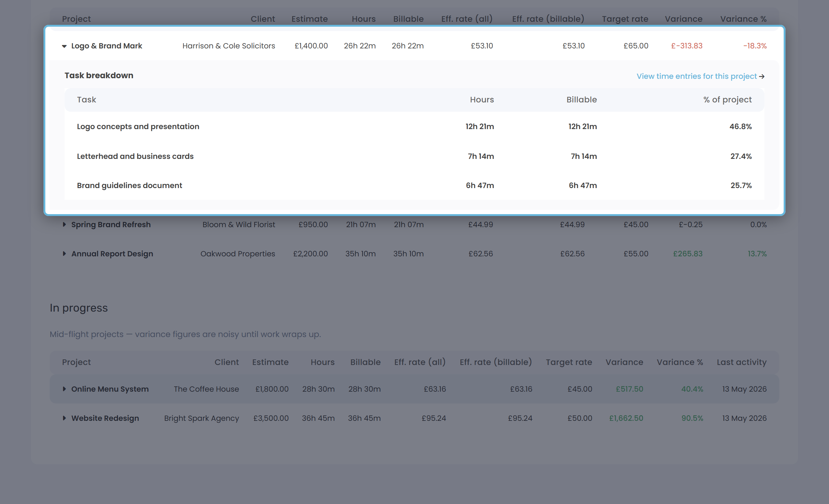Click The Coffee House client cell
The image size is (829, 504).
(x=206, y=389)
